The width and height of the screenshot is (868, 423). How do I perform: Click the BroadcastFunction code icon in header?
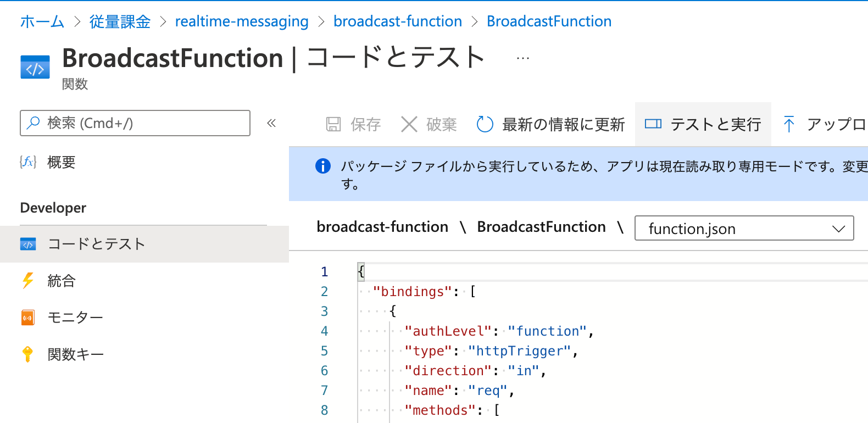click(x=35, y=68)
